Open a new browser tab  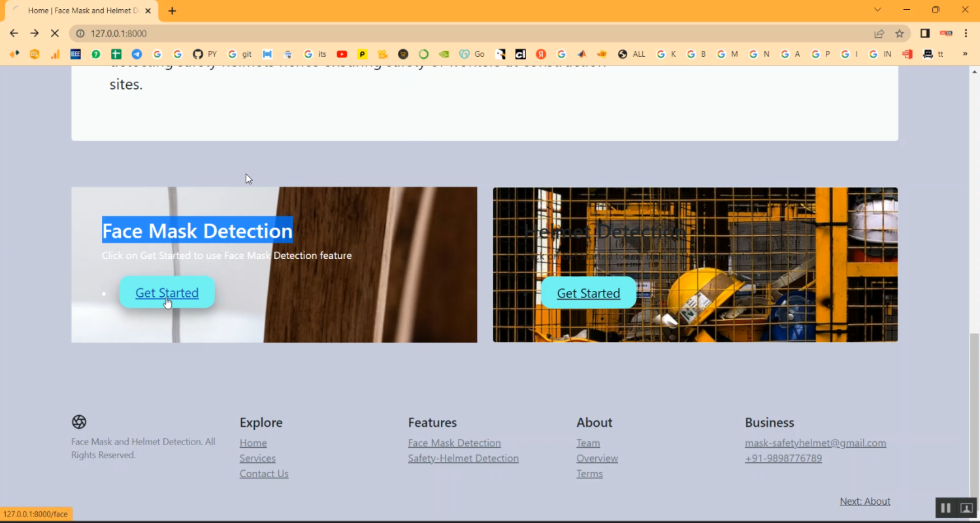[172, 10]
